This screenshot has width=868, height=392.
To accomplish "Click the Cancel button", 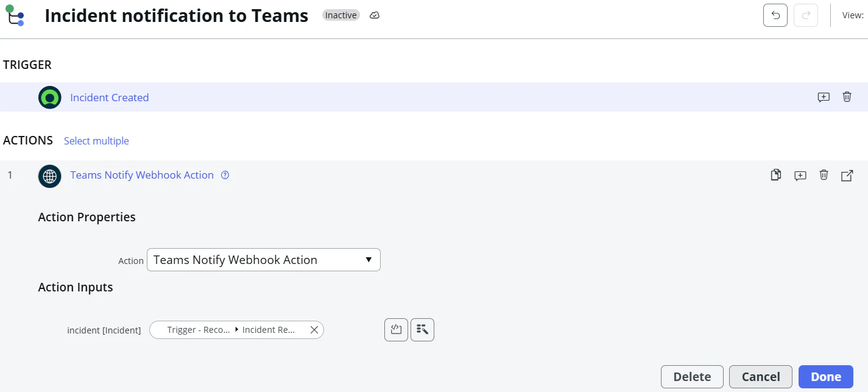I will (761, 377).
